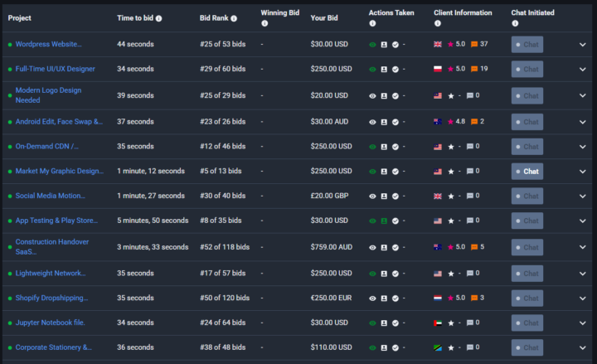Expand the Full-Time UI/UX Designer row

pyautogui.click(x=583, y=70)
